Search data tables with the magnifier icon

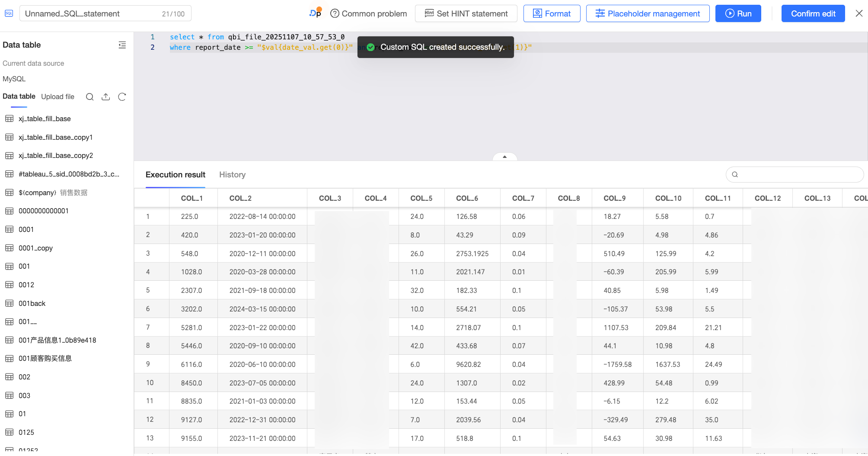pos(89,97)
